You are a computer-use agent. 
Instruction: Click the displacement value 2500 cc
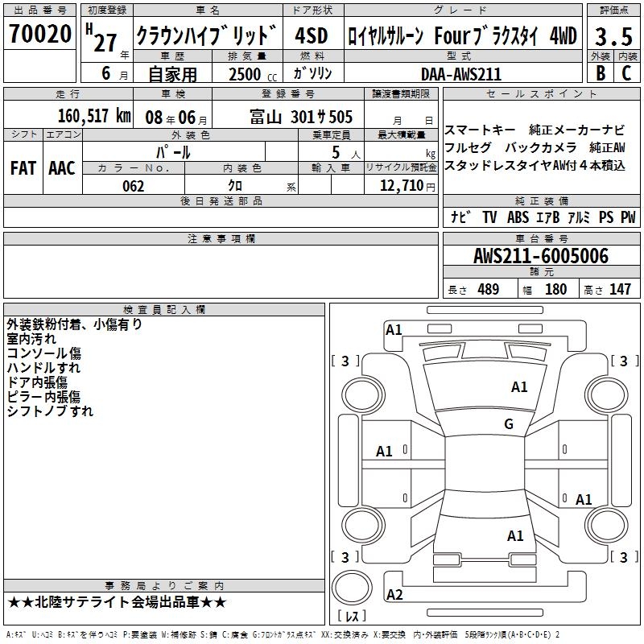pyautogui.click(x=253, y=74)
